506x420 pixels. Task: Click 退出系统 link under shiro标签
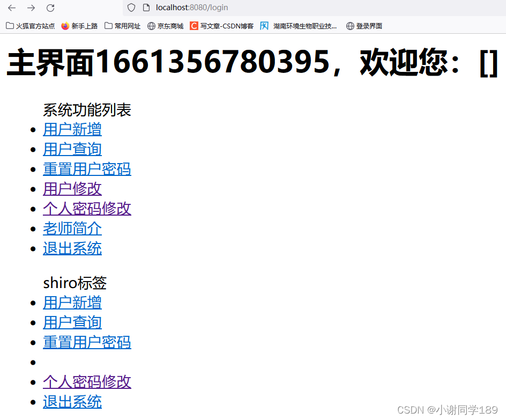click(72, 402)
